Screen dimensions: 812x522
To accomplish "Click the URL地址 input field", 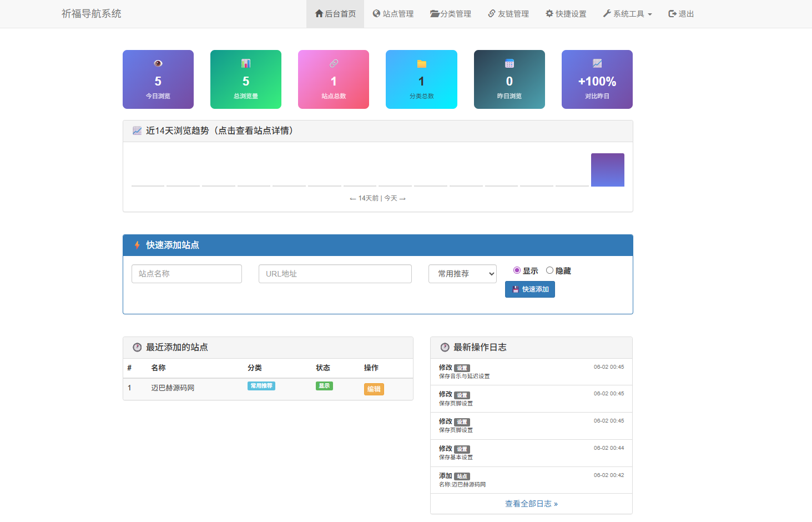I will tap(335, 274).
